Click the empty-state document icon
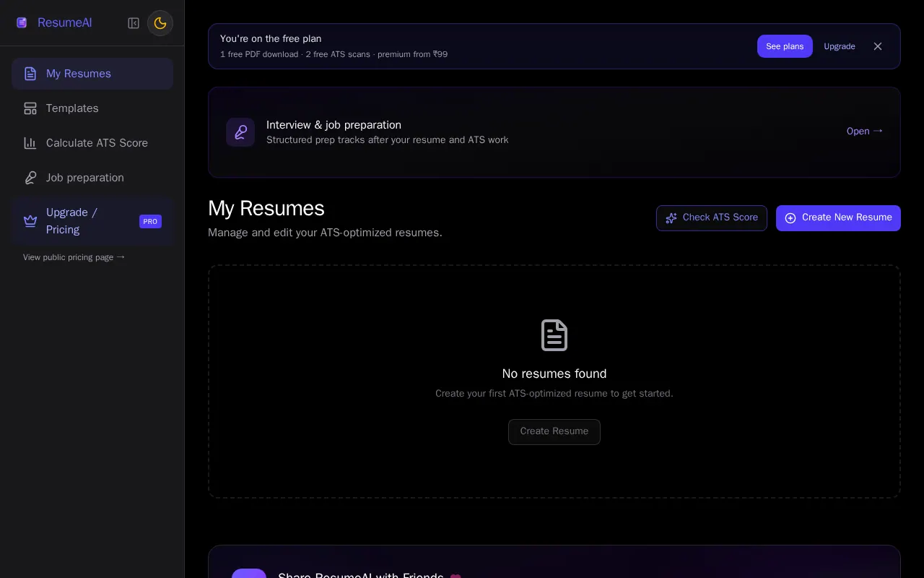924x578 pixels. pos(554,335)
